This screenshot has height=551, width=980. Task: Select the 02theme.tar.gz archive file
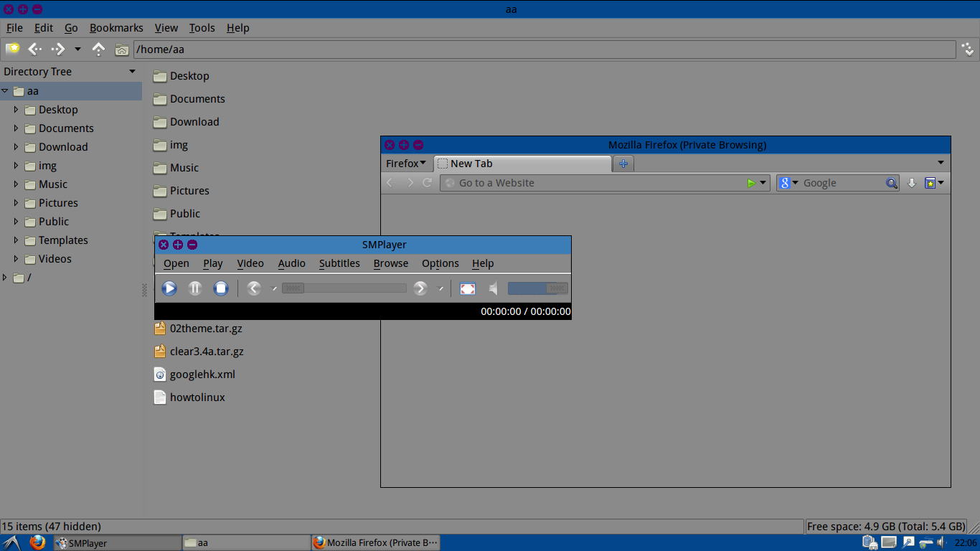(197, 329)
